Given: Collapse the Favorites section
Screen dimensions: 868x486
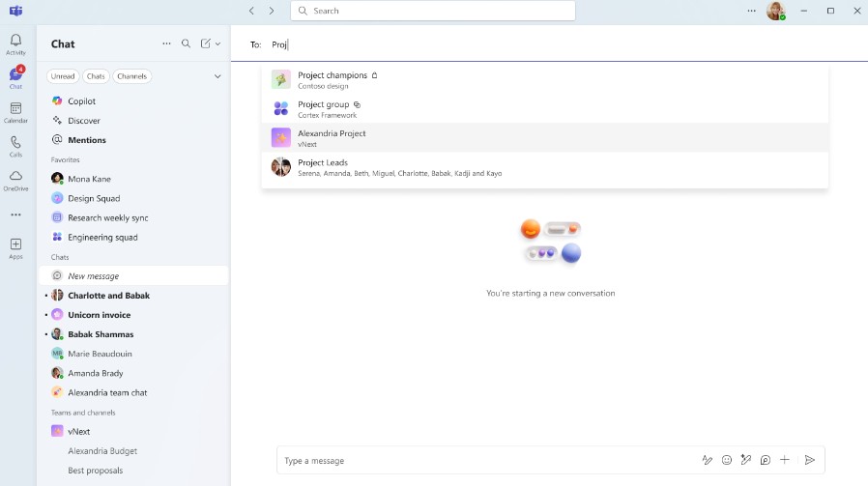Looking at the screenshot, I should [x=66, y=159].
